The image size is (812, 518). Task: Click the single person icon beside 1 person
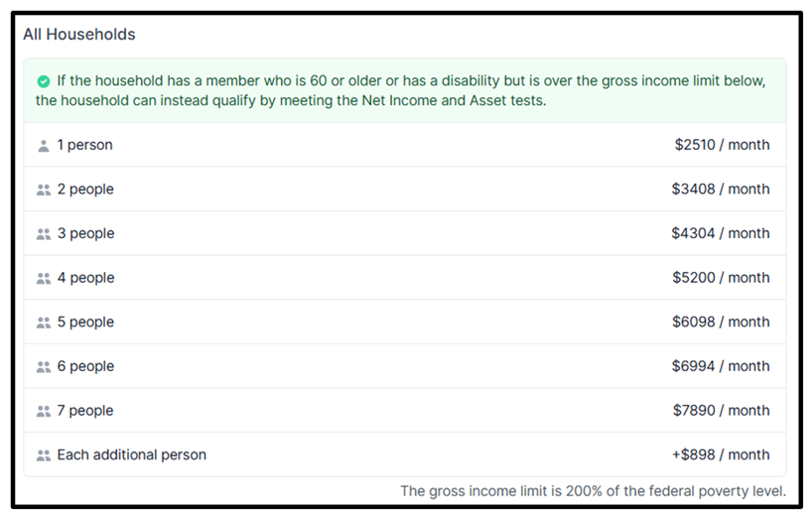[x=44, y=146]
